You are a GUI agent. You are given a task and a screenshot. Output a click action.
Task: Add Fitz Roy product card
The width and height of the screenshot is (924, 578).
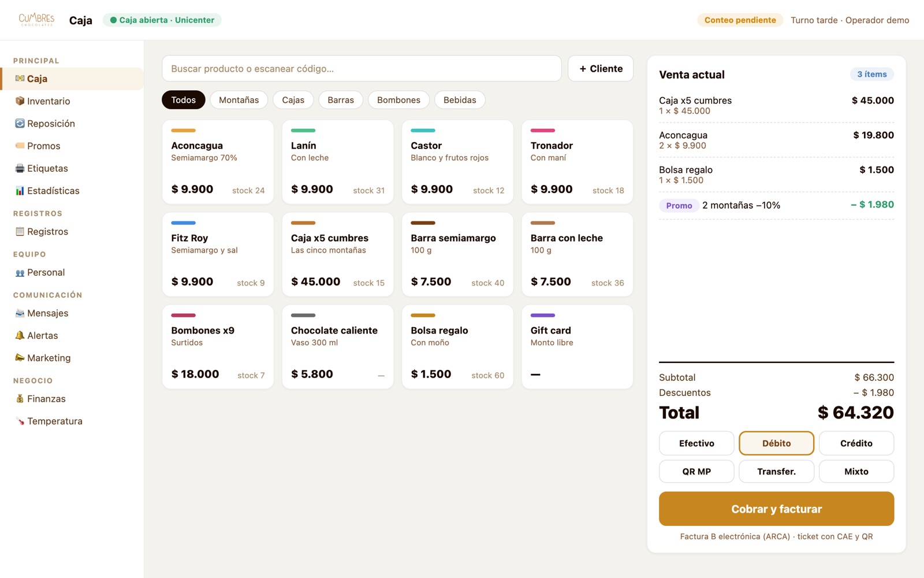(218, 254)
